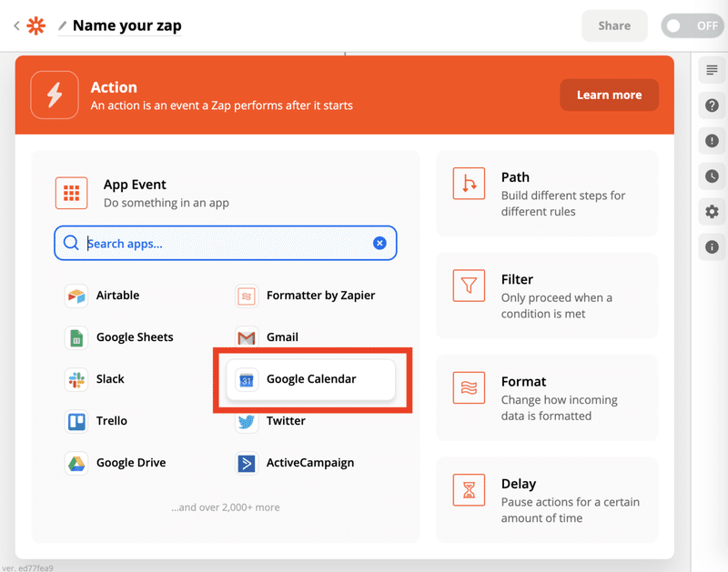The image size is (728, 572).
Task: Choose the Twitter app
Action: [x=270, y=421]
